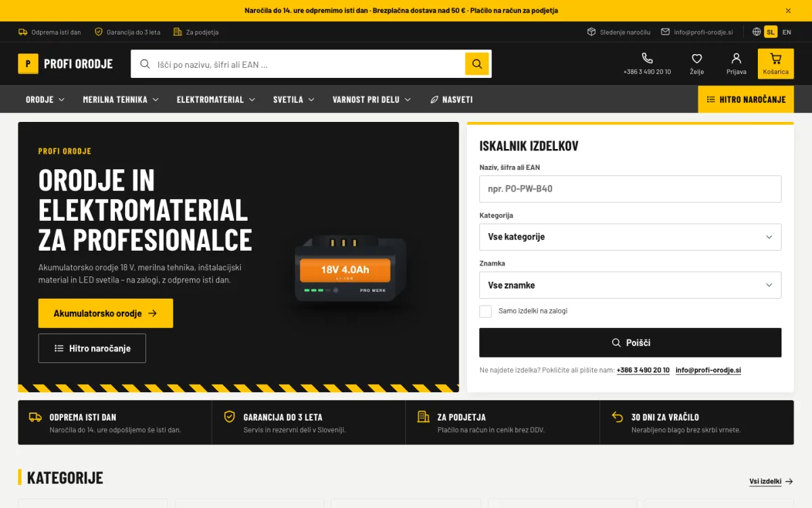This screenshot has height=508, width=812.
Task: Open the Vsi izdelki link
Action: pos(771,482)
